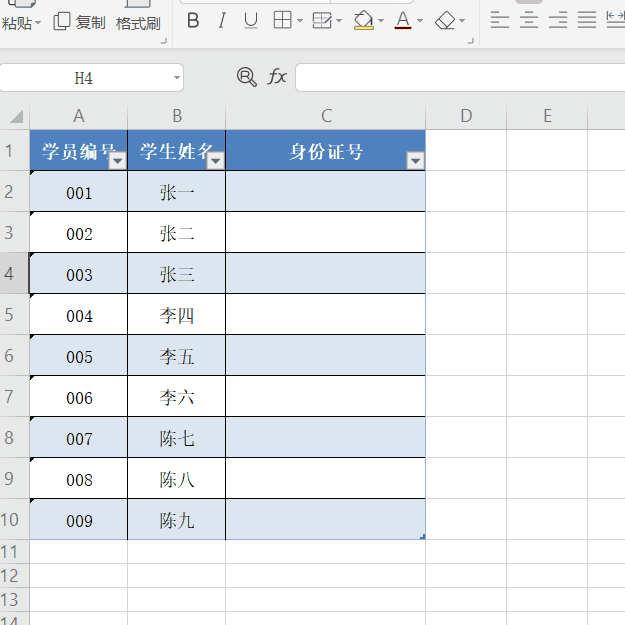Click cell containing 003
Screen dimensions: 625x625
point(79,273)
